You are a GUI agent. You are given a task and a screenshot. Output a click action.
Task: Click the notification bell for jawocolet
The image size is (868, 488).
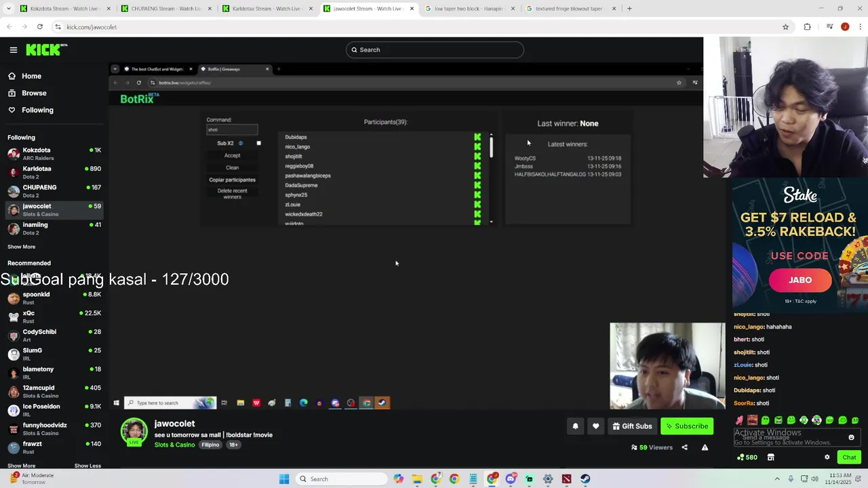575,426
